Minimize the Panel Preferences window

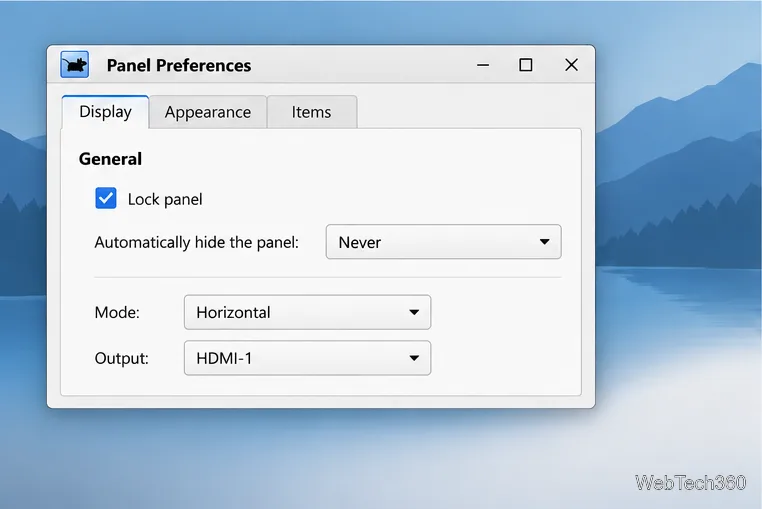[x=483, y=65]
